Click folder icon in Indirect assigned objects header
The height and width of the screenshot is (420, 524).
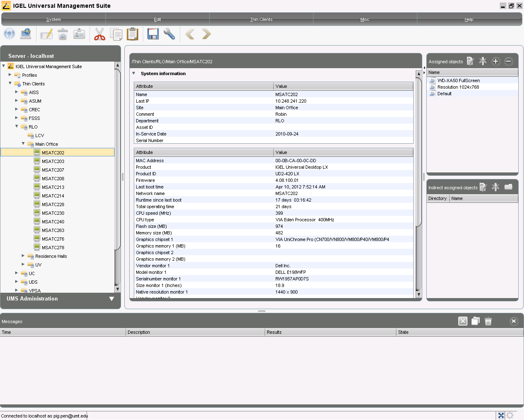[x=508, y=187]
